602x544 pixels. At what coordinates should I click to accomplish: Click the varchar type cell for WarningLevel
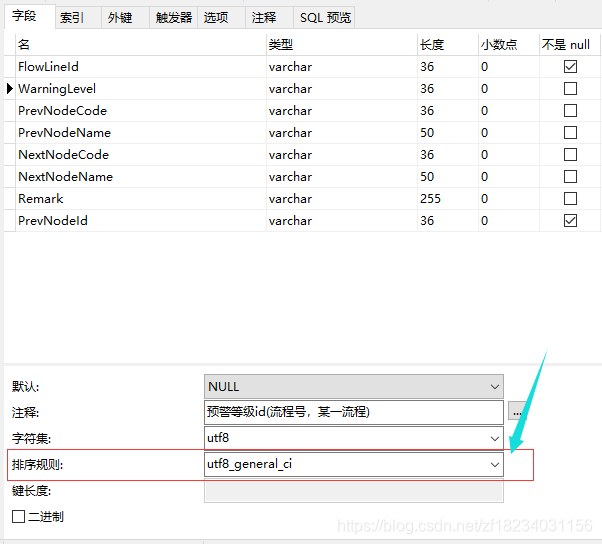click(x=342, y=89)
